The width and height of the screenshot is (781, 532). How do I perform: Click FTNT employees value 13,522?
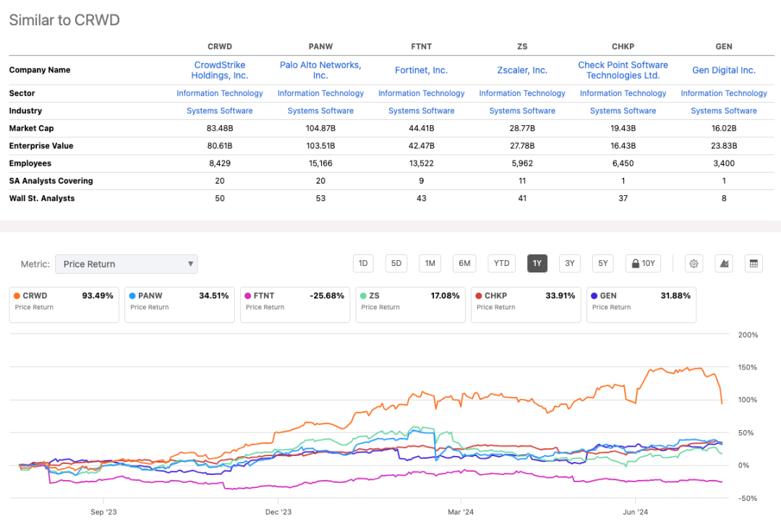tap(422, 163)
